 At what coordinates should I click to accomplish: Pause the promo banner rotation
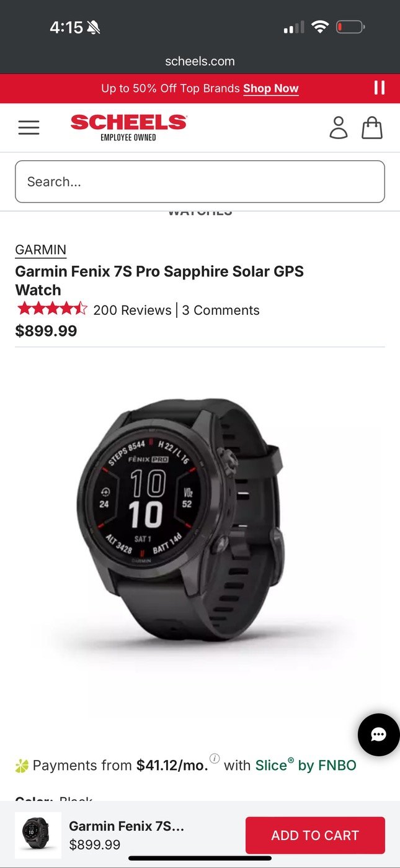380,88
